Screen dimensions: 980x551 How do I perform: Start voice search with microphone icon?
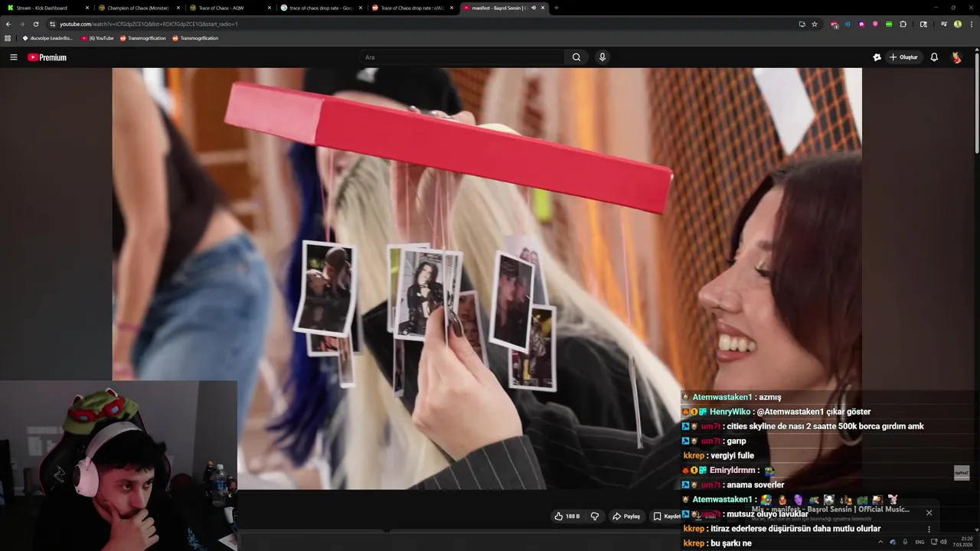603,57
